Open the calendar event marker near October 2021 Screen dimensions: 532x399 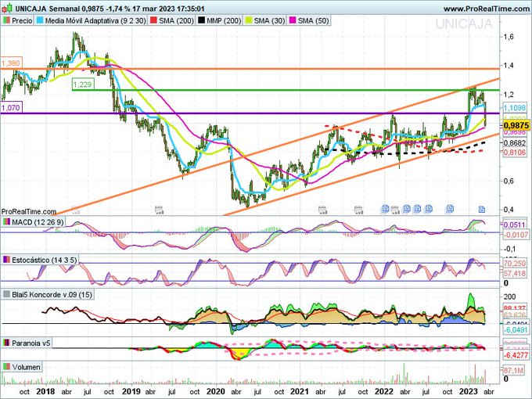(358, 210)
